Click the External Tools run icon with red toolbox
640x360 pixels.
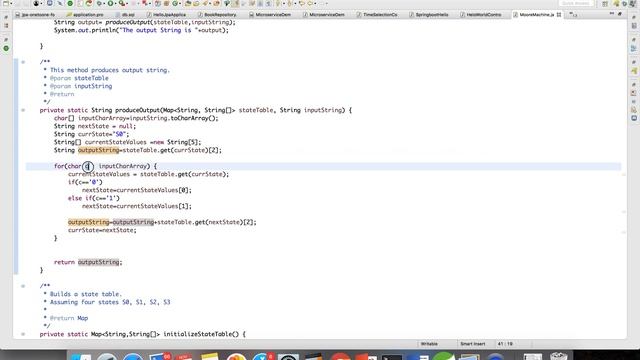(x=122, y=4)
